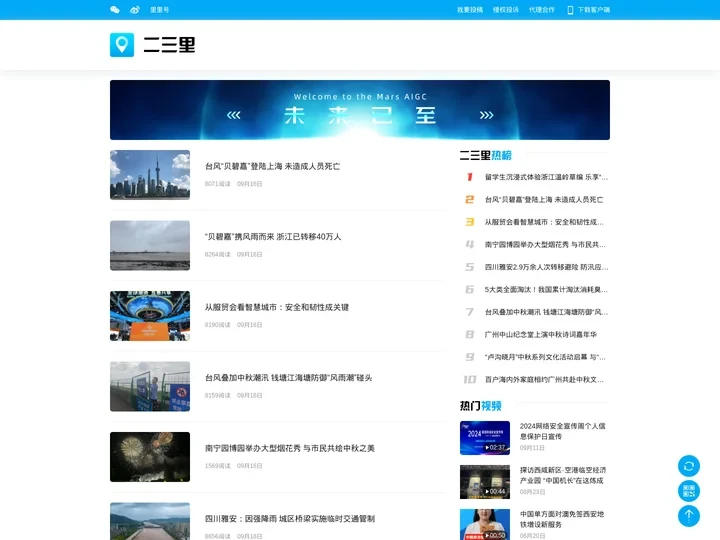Open hot list item 3 从服贸会看智慧城市
The image size is (720, 540).
544,222
